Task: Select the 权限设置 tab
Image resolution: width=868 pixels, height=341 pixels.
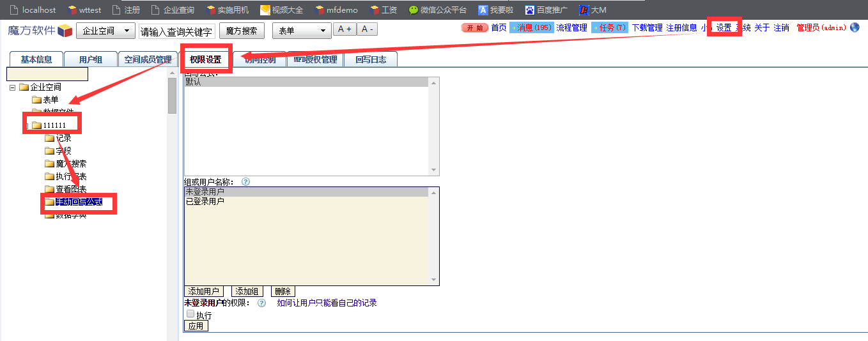Action: pyautogui.click(x=205, y=59)
